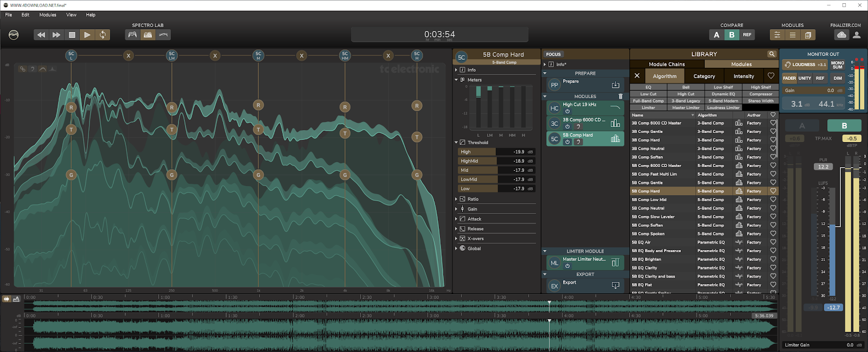The width and height of the screenshot is (868, 352).
Task: Toggle power on 3B Comp 6000 CD module
Action: (x=567, y=126)
